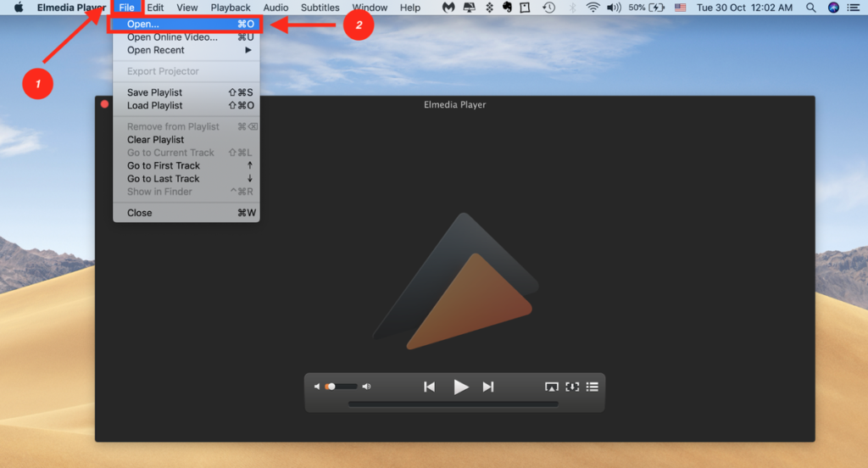Open the Elmedia Player application menu
The width and height of the screenshot is (868, 468).
(x=71, y=7)
